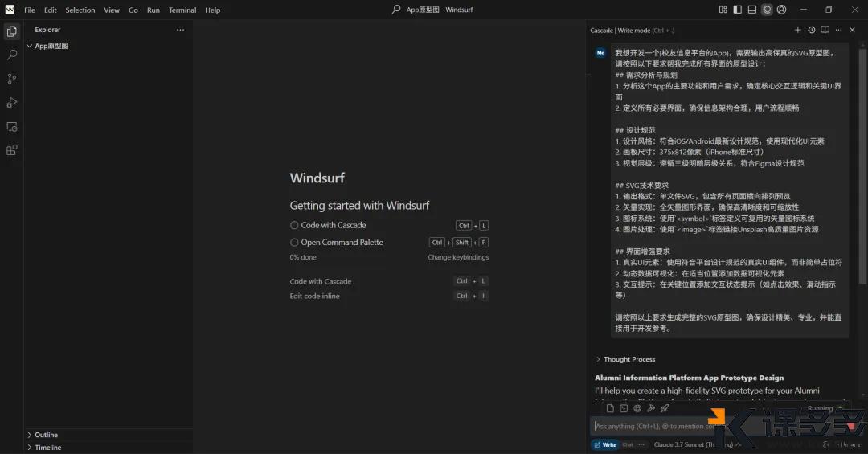Open the Remote Explorer view
The width and height of the screenshot is (868, 454).
11,126
